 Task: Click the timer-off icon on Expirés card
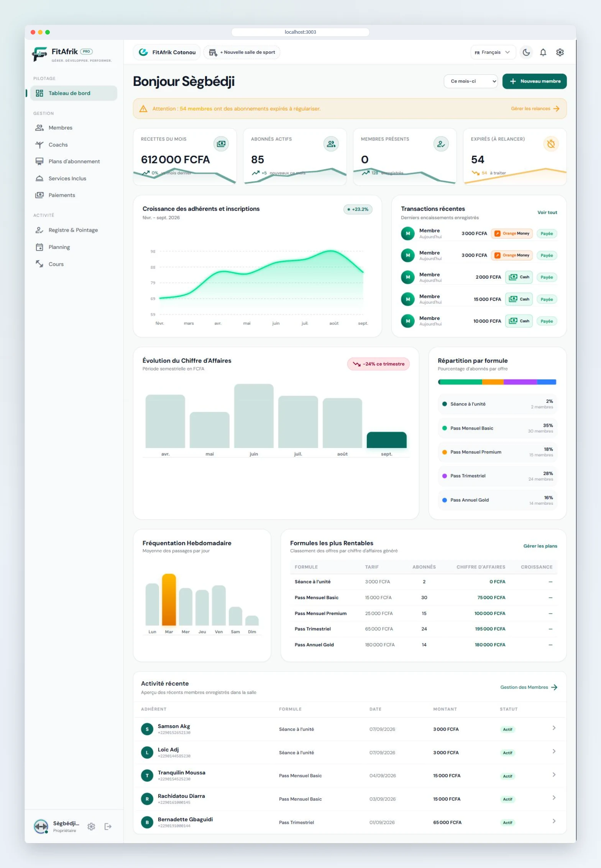pos(551,144)
